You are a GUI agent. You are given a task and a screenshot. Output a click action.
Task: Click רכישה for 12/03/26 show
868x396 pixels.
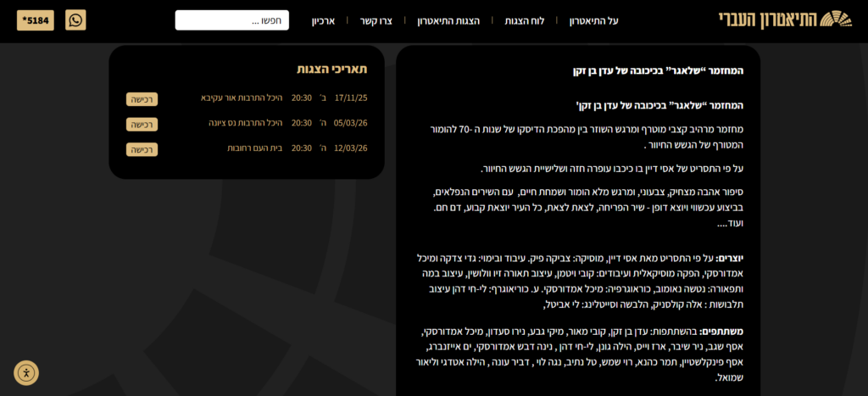click(142, 149)
